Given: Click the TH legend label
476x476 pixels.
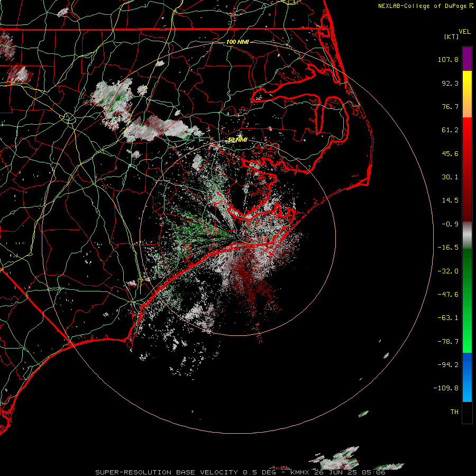Looking at the screenshot, I should [x=454, y=412].
